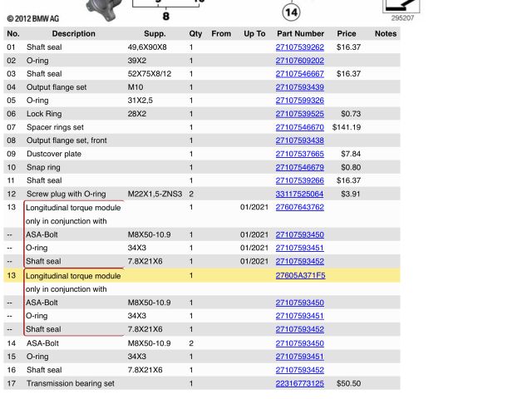Open Output flange set part 27107593439

299,87
